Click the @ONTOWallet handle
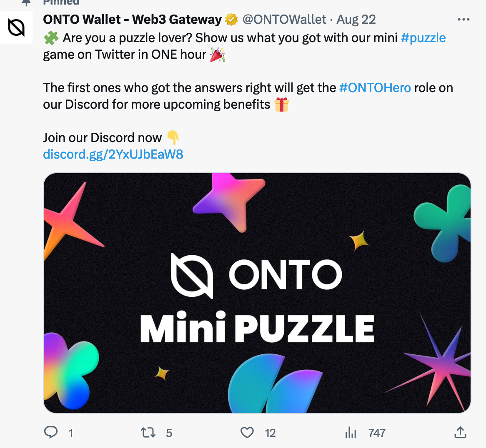The height and width of the screenshot is (448, 486). coord(284,20)
